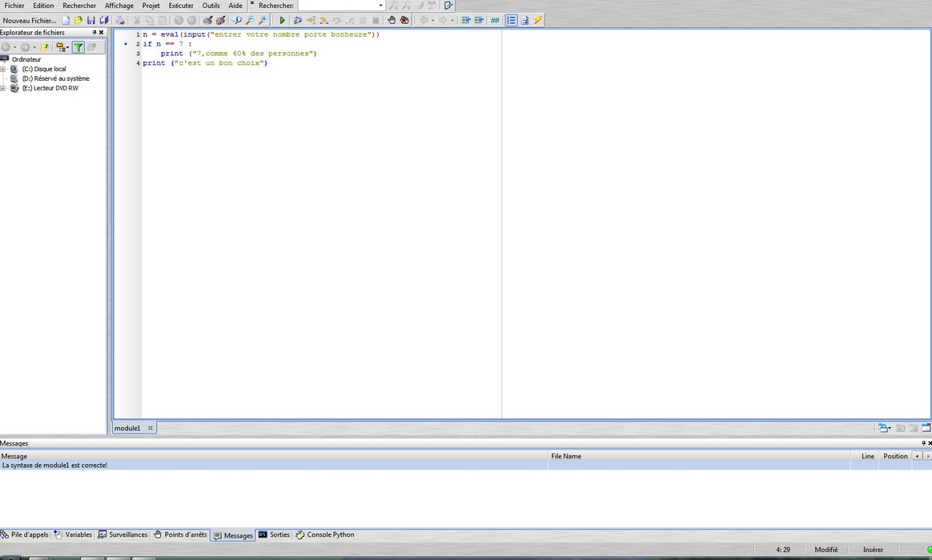The height and width of the screenshot is (560, 932).
Task: Click the Toggle comment (#) icon
Action: click(x=495, y=20)
